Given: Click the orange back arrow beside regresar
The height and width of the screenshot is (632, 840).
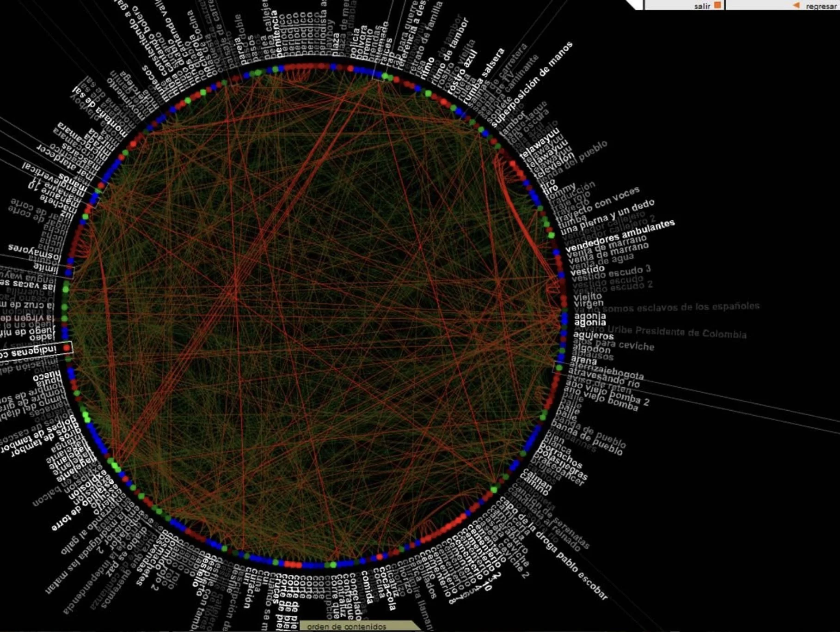Looking at the screenshot, I should coord(796,5).
